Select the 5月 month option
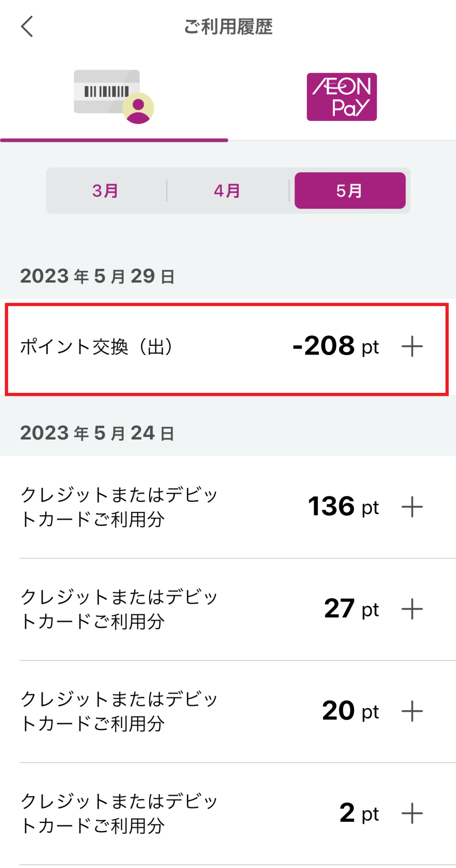456x868 pixels. 350,190
